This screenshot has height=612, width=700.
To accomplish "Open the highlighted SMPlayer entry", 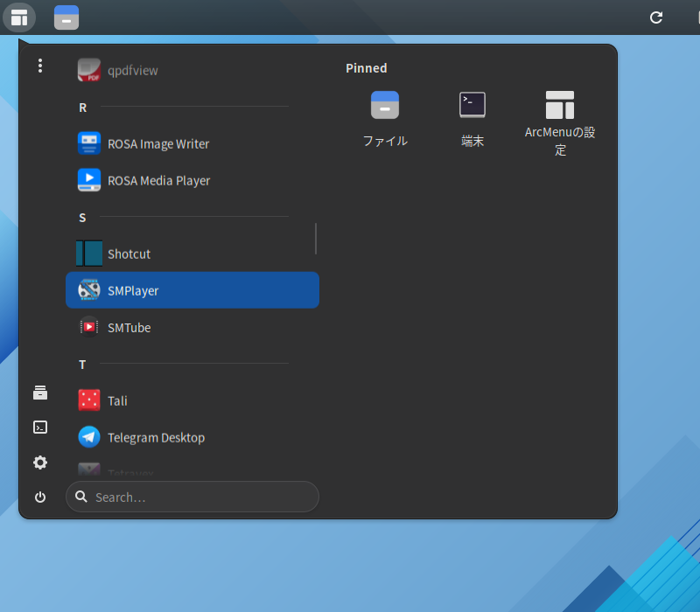I will (192, 290).
